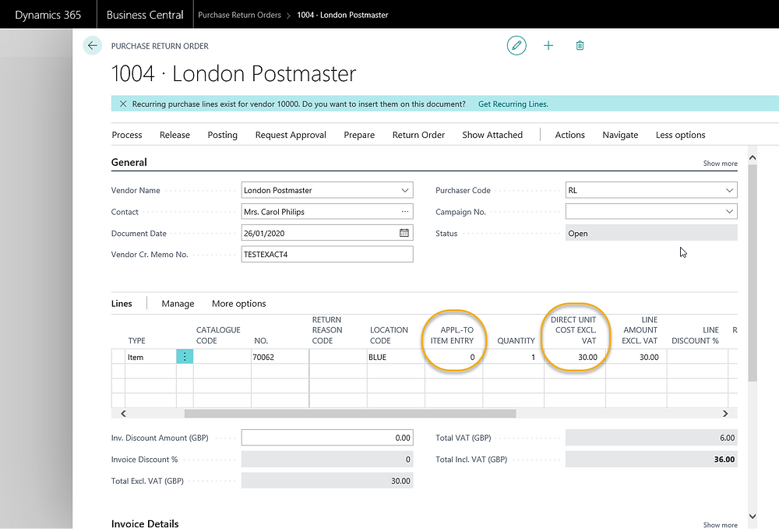Open the Release menu

click(x=174, y=135)
